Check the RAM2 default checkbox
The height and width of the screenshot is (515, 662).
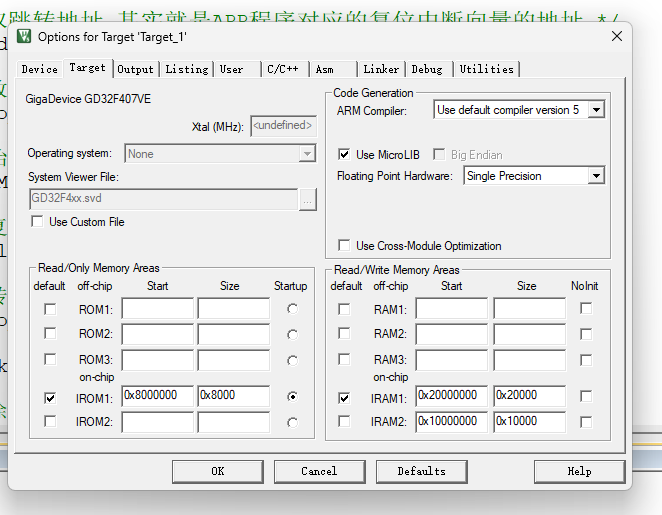pos(344,333)
